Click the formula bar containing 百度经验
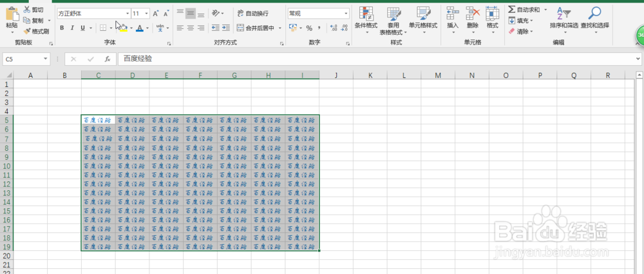The image size is (644, 274). (377, 59)
